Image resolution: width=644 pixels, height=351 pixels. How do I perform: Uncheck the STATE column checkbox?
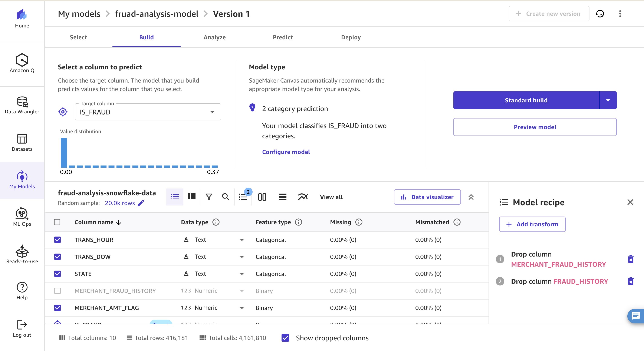(x=57, y=274)
